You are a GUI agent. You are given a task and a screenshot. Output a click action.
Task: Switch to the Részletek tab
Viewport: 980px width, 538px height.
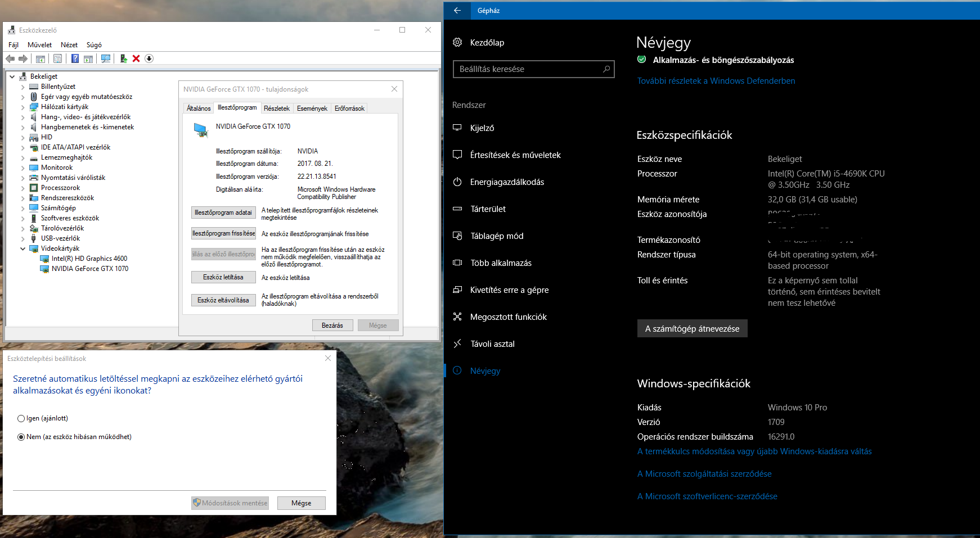coord(277,108)
